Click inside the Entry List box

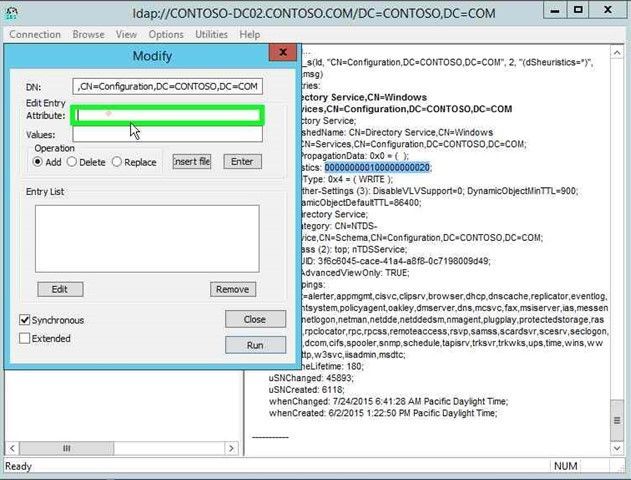coord(147,239)
